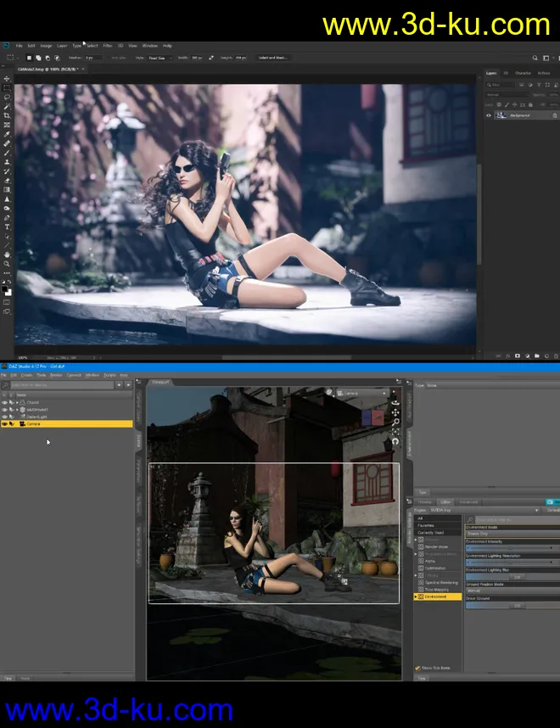This screenshot has width=560, height=728.
Task: Click the Select and Mask button
Action: click(x=272, y=58)
